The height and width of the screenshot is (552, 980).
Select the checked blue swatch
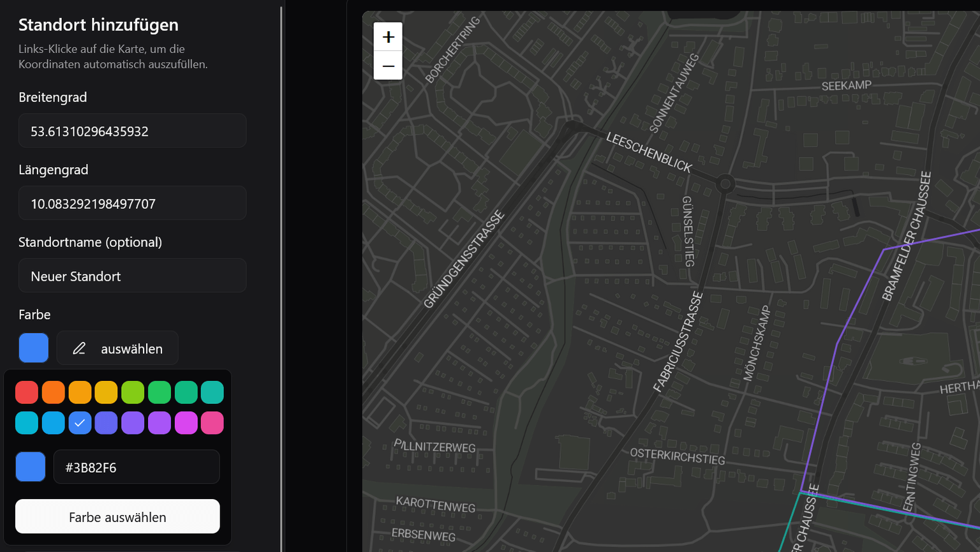tap(80, 422)
